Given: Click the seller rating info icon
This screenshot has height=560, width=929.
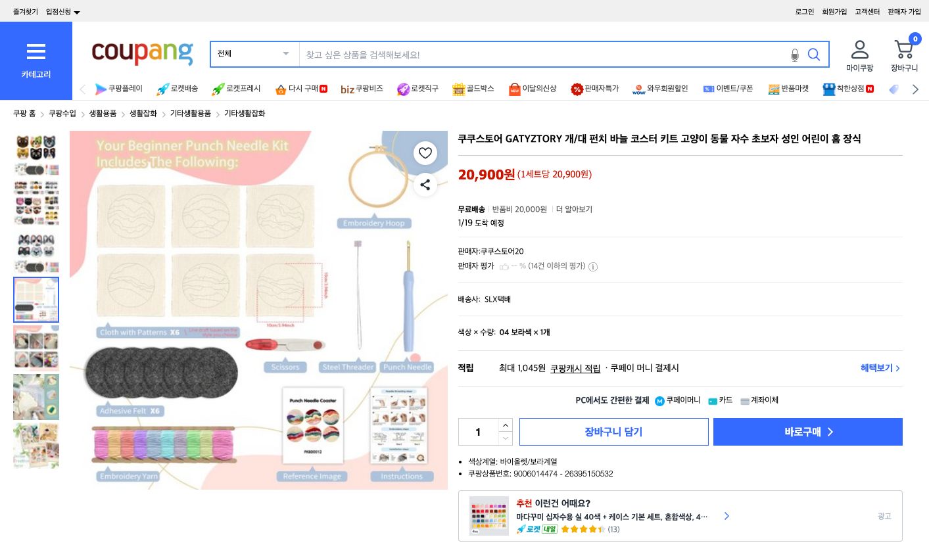Looking at the screenshot, I should click(593, 266).
